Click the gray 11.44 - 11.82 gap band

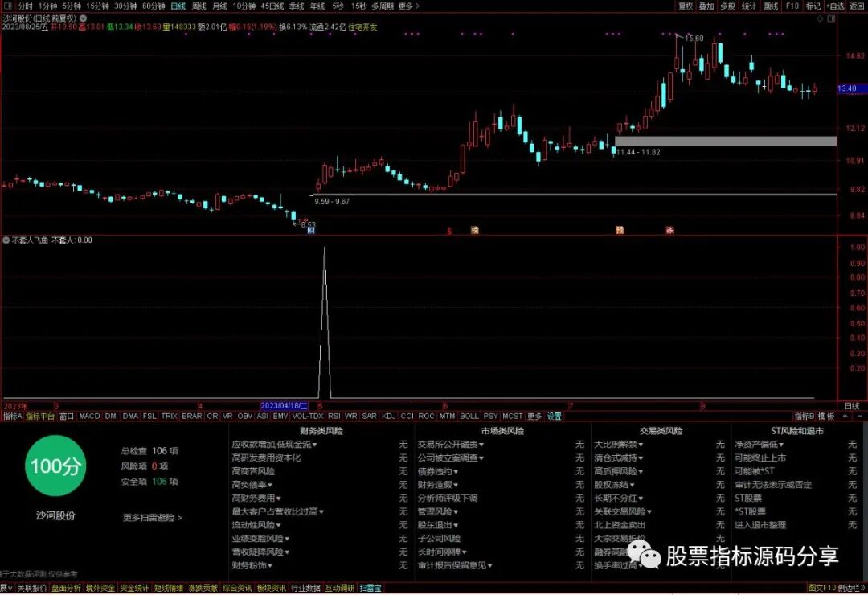pos(726,142)
